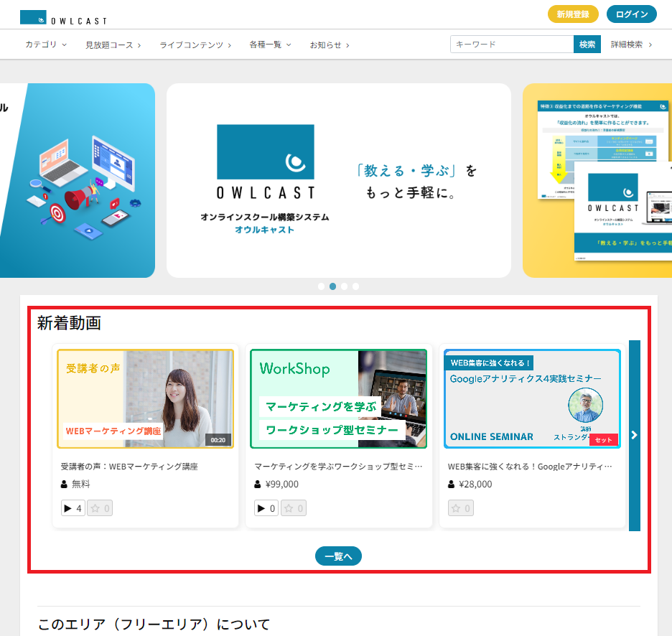
Task: Expand the 各種一覧 dropdown menu
Action: click(x=270, y=45)
